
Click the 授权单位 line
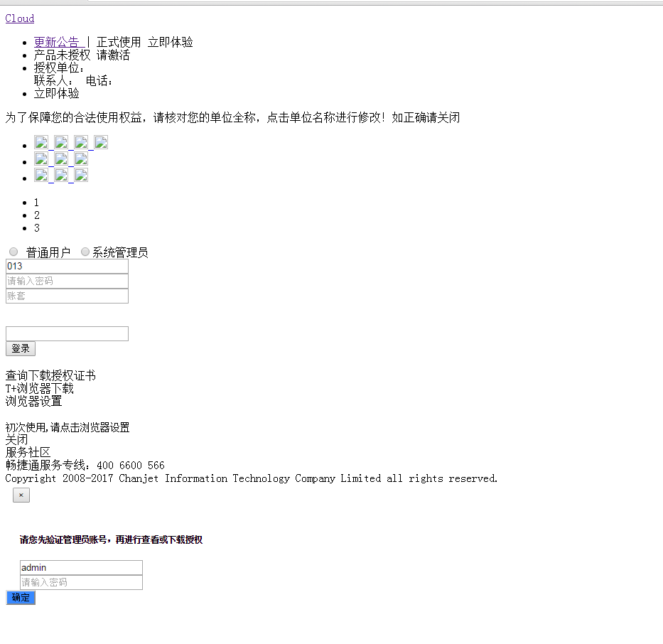point(59,68)
